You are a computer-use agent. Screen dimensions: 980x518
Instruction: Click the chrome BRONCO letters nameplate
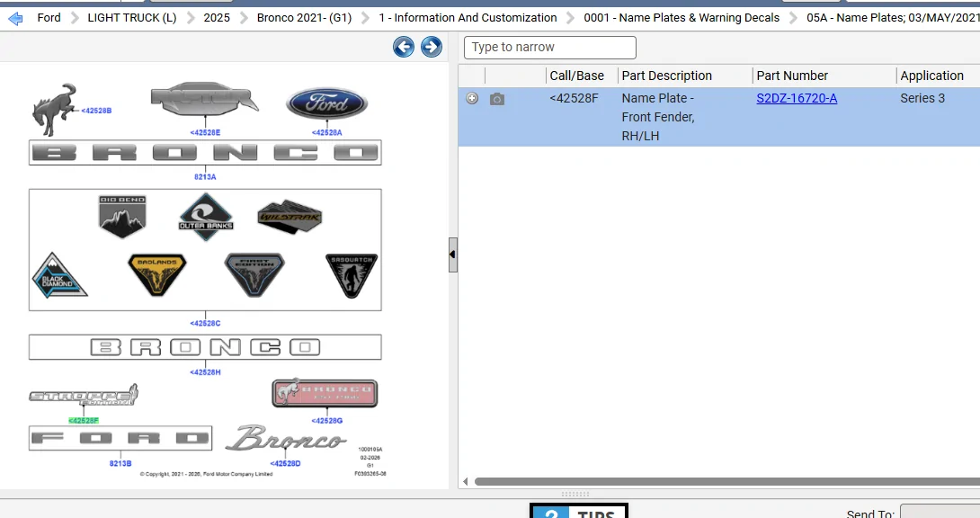(x=205, y=153)
